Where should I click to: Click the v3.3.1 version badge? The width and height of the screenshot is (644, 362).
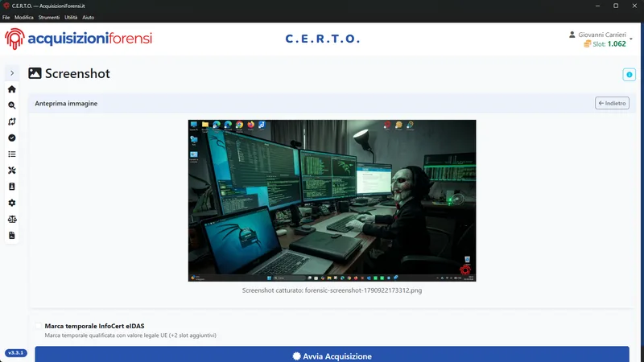pos(16,353)
